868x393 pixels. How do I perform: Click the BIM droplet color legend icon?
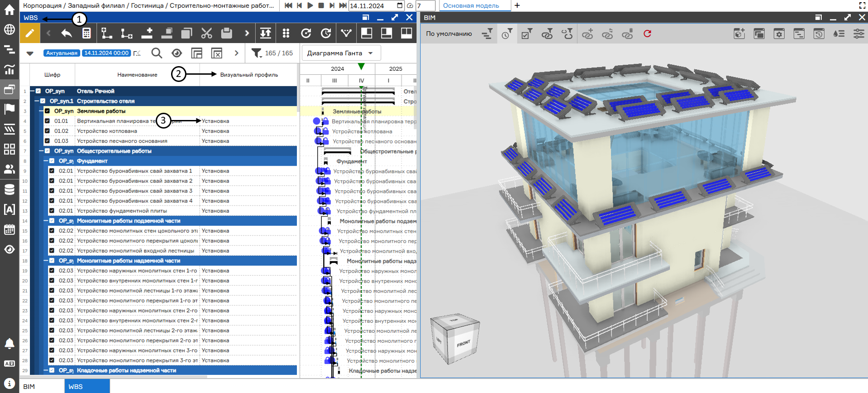[839, 34]
